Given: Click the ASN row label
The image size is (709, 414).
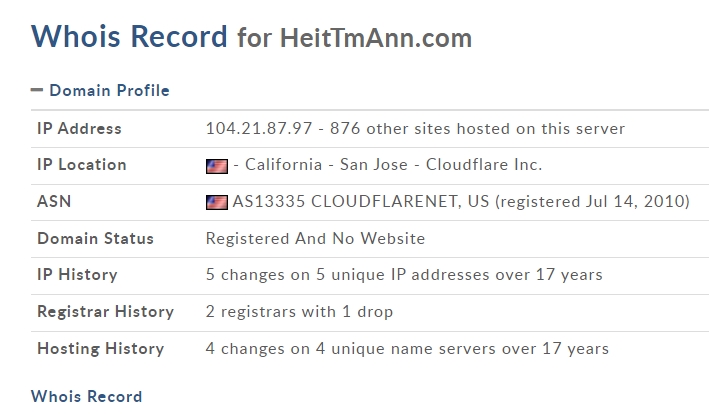Looking at the screenshot, I should point(54,202).
